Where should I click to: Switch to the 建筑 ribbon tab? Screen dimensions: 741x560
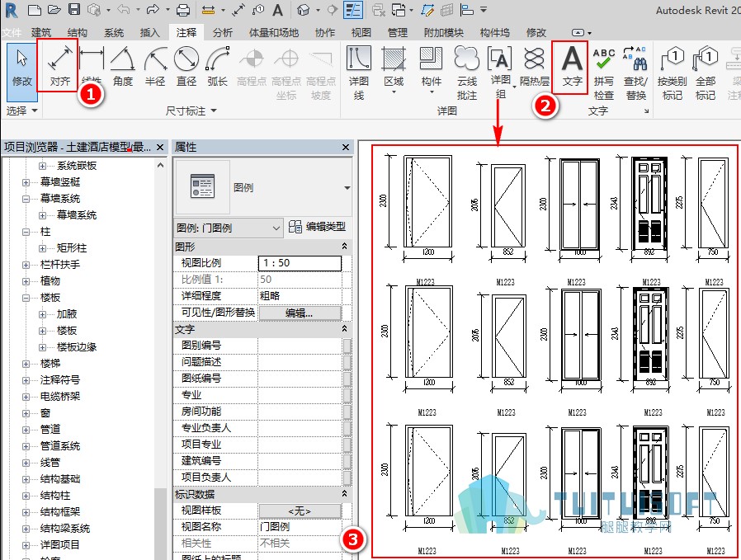pos(41,33)
